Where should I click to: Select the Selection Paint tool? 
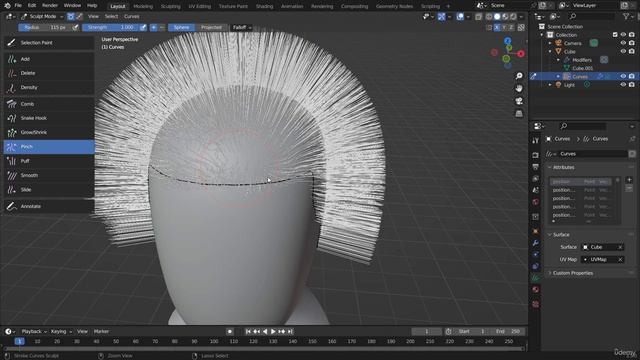pos(49,42)
